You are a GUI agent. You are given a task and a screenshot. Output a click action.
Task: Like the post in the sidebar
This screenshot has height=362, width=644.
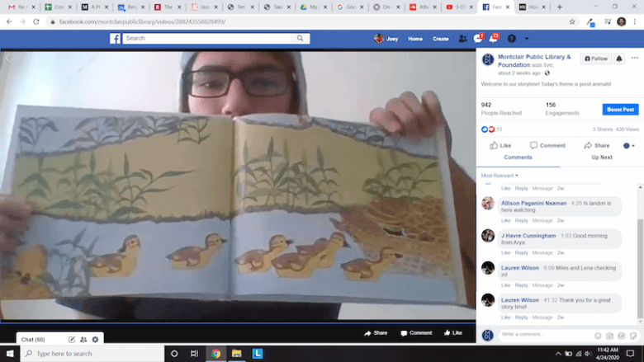click(x=500, y=145)
